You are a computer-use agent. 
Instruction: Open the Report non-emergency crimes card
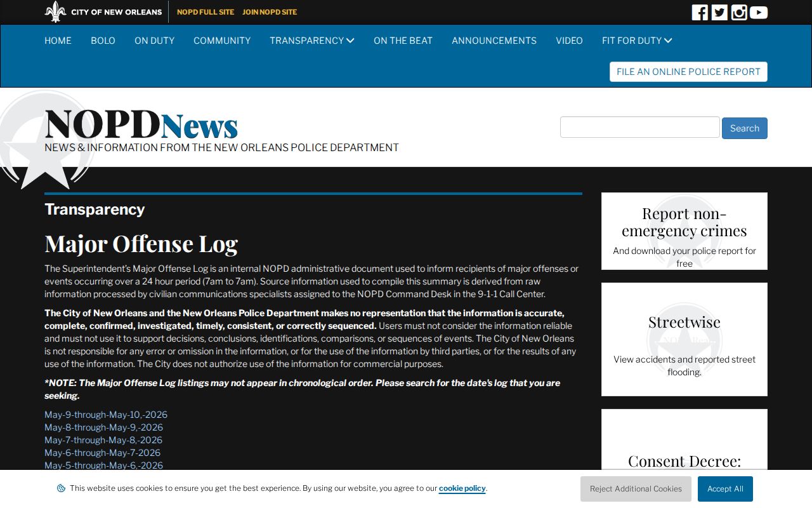[684, 231]
